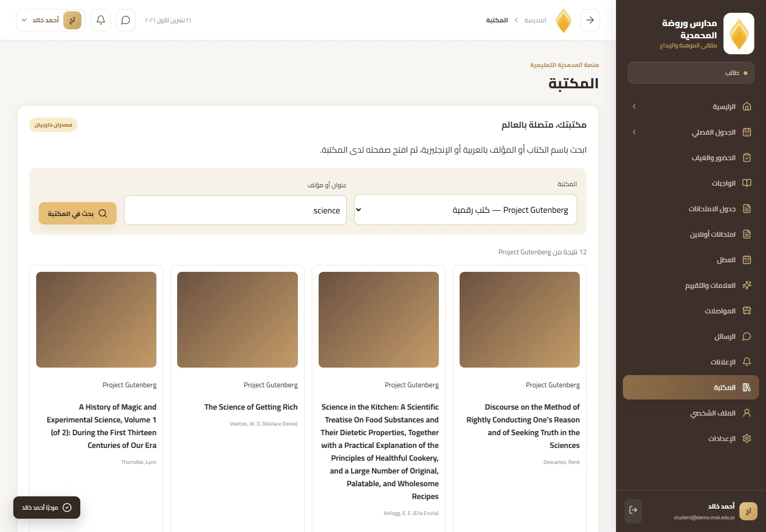Image resolution: width=766 pixels, height=532 pixels.
Task: Open الإعدادات gear icon in sidebar
Action: [x=746, y=438]
